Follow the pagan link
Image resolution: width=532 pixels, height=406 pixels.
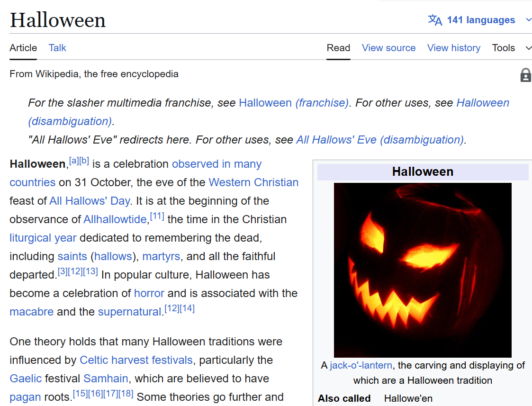[x=25, y=397]
